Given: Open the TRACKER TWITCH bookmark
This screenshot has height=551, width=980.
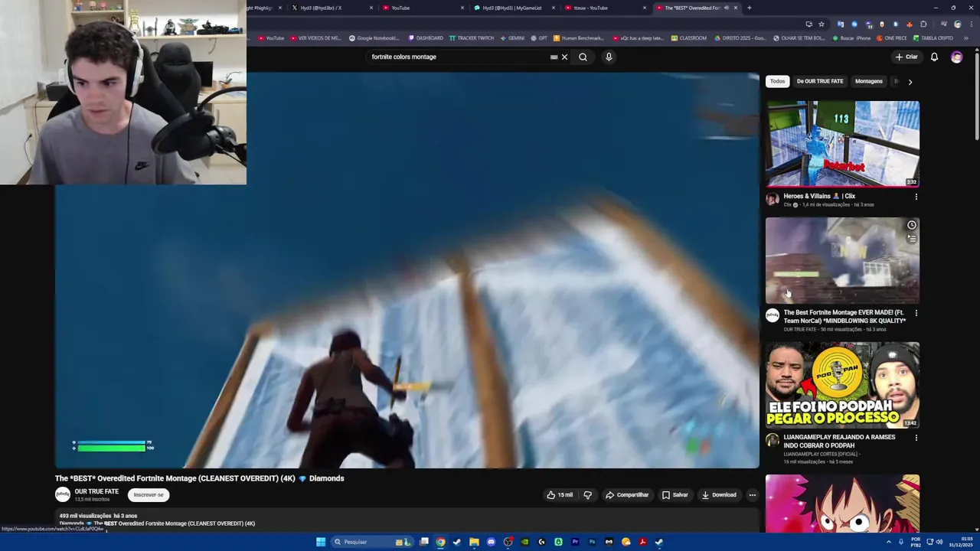Looking at the screenshot, I should click(472, 38).
